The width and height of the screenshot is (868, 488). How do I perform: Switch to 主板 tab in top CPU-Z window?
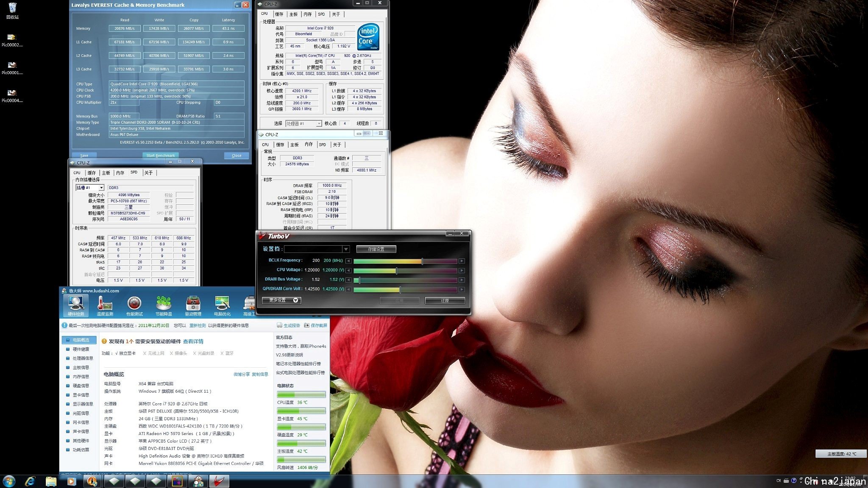coord(293,14)
